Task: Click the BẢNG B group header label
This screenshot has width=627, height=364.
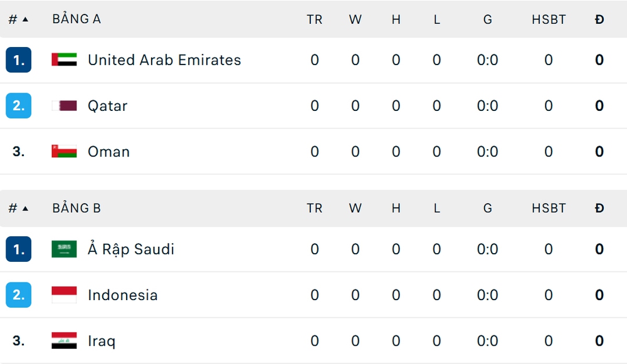Action: pyautogui.click(x=76, y=209)
